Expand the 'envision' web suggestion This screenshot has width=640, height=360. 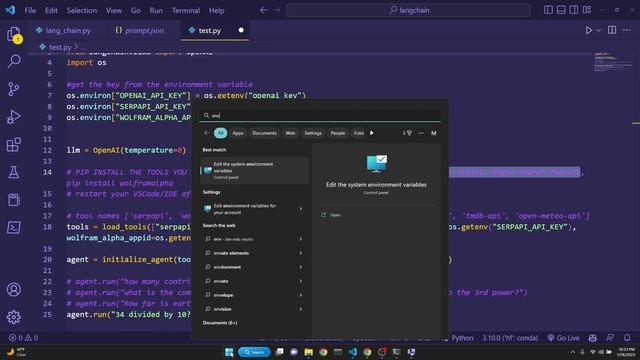(301, 309)
